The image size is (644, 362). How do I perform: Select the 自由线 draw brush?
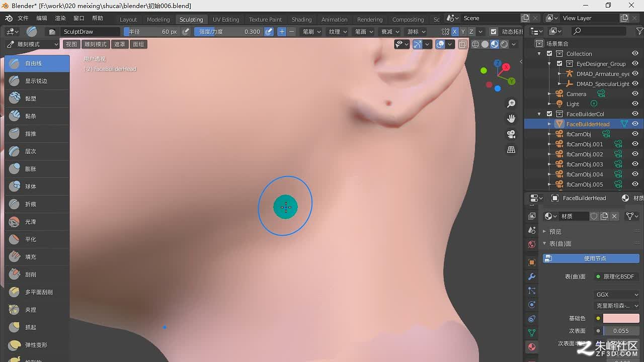(37, 63)
